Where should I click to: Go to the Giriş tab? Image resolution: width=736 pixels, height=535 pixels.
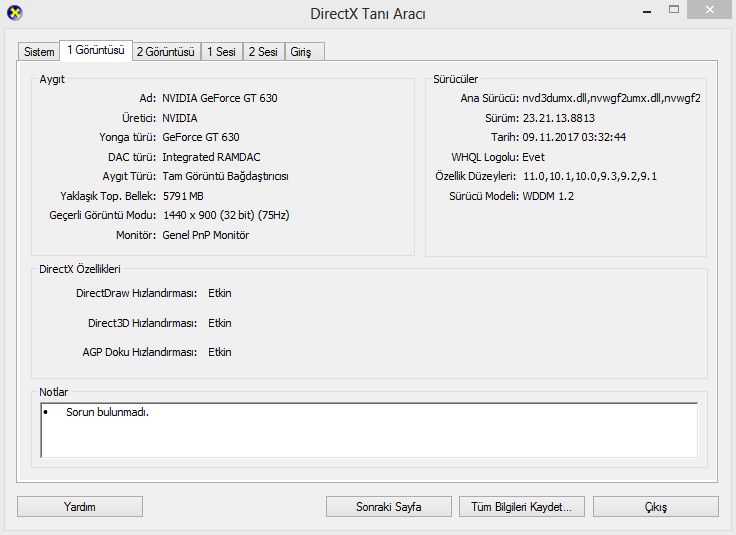tap(304, 52)
